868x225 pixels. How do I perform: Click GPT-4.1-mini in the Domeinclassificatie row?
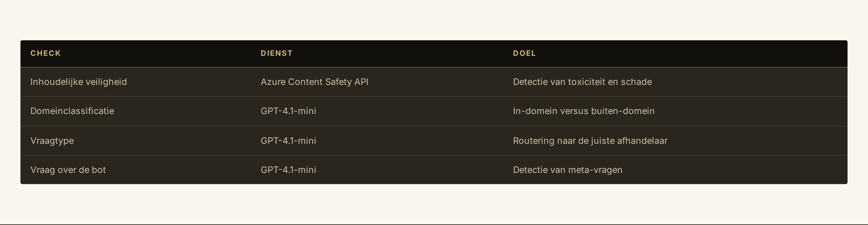[288, 111]
